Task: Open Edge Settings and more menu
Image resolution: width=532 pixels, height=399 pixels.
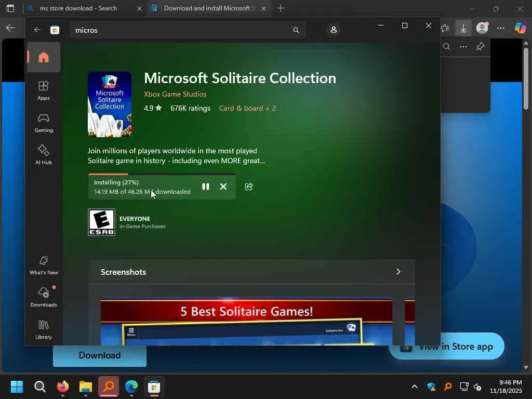Action: (x=501, y=28)
